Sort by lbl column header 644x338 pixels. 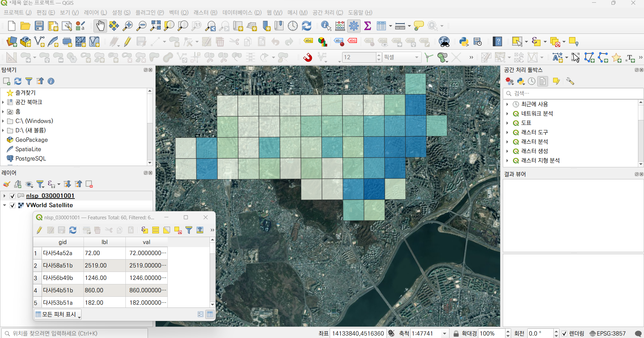pos(105,242)
